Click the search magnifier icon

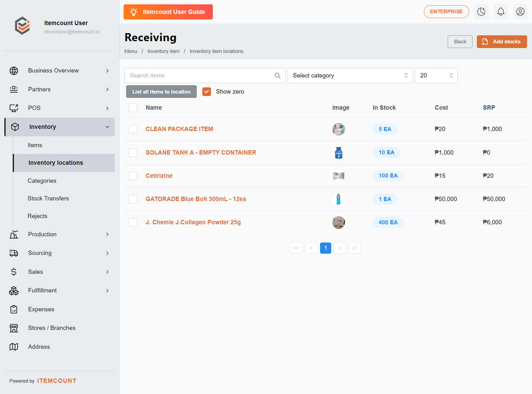[278, 76]
